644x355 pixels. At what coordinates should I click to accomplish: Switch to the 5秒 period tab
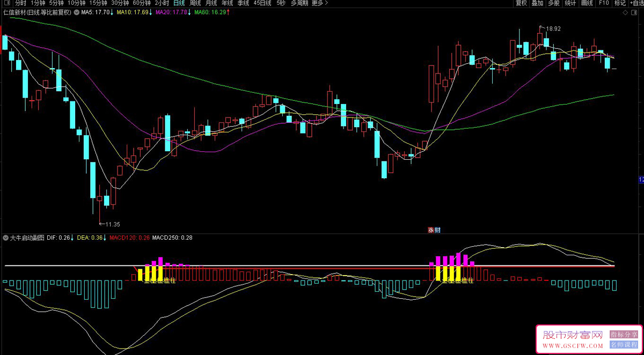point(281,3)
